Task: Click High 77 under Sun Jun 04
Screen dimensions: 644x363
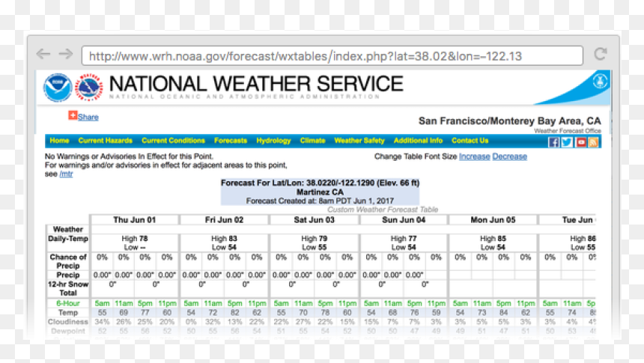Action: click(x=404, y=239)
